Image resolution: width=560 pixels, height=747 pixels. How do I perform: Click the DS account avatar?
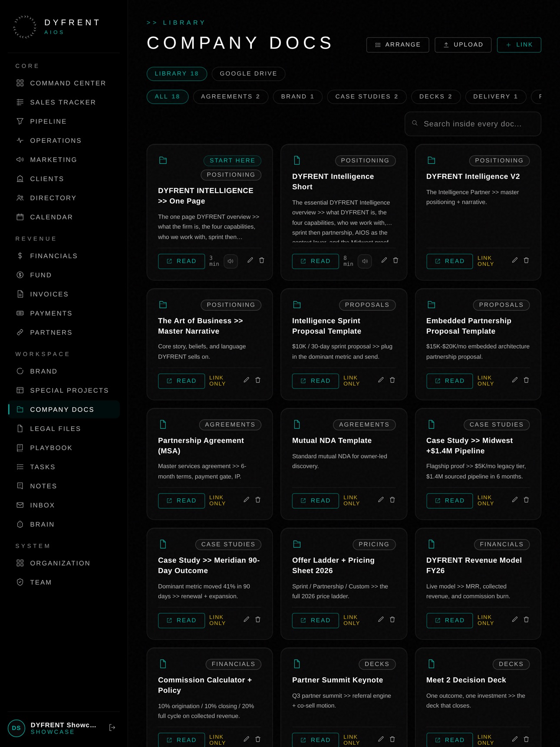[16, 728]
